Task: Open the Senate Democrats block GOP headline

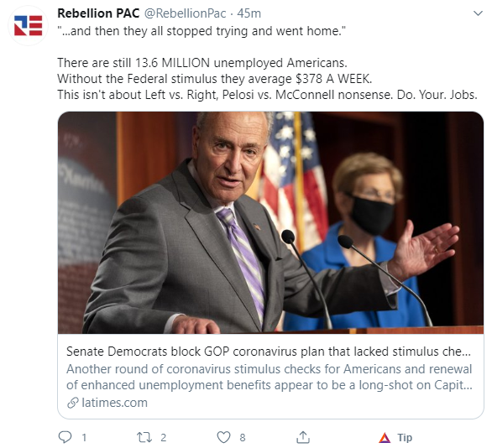Action: (x=269, y=352)
